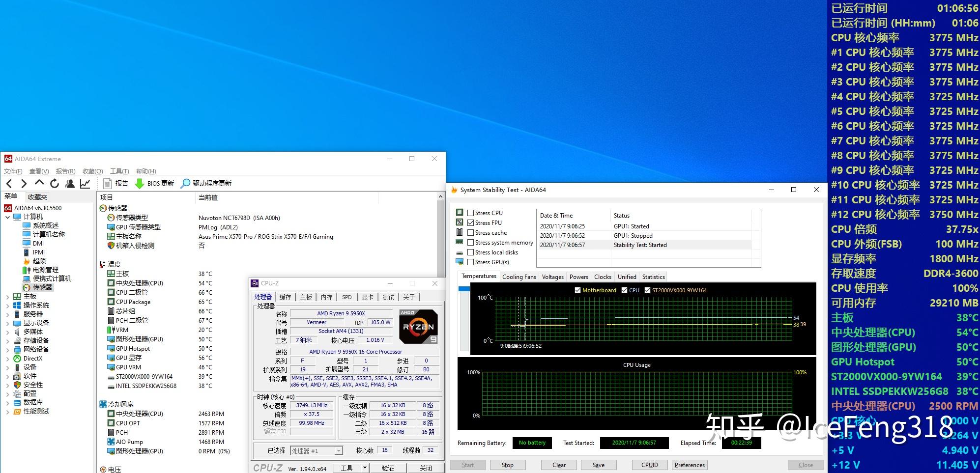
Task: Open the Cooling Fans tab
Action: pyautogui.click(x=519, y=277)
